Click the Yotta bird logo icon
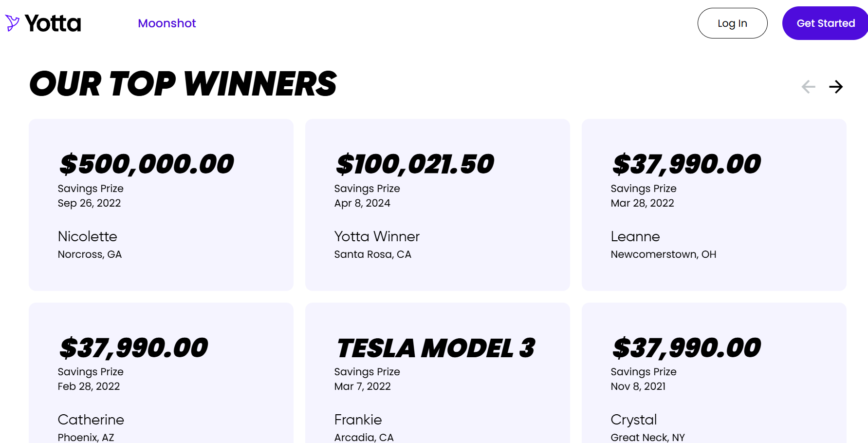The width and height of the screenshot is (868, 443). click(x=12, y=23)
